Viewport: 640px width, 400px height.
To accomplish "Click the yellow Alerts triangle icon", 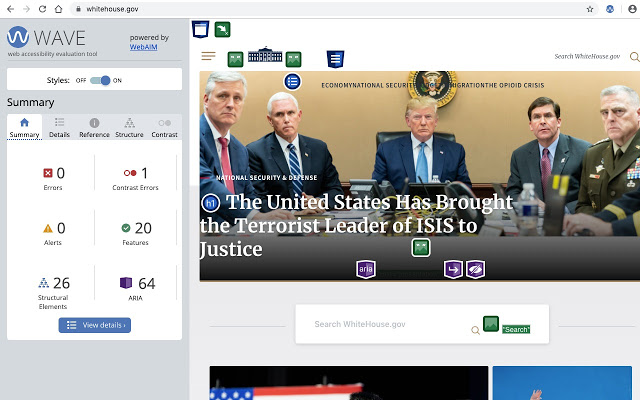I will click(x=48, y=228).
